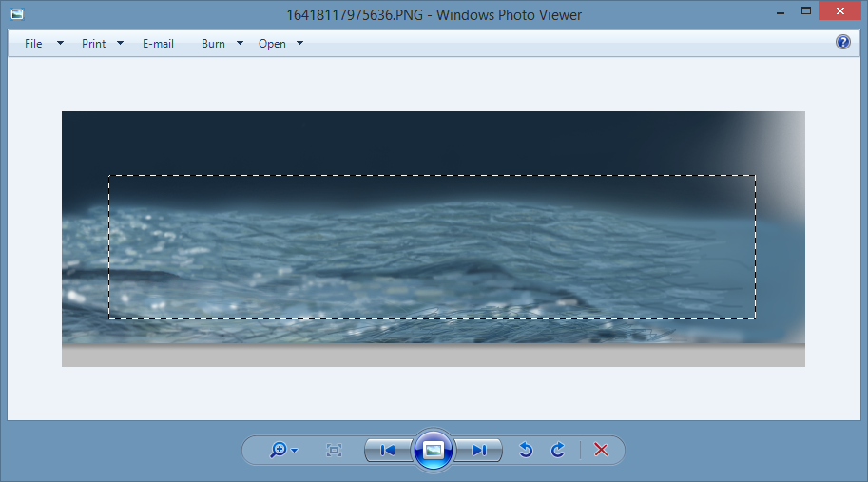
Task: Expand the Burn dropdown arrow
Action: pos(240,44)
